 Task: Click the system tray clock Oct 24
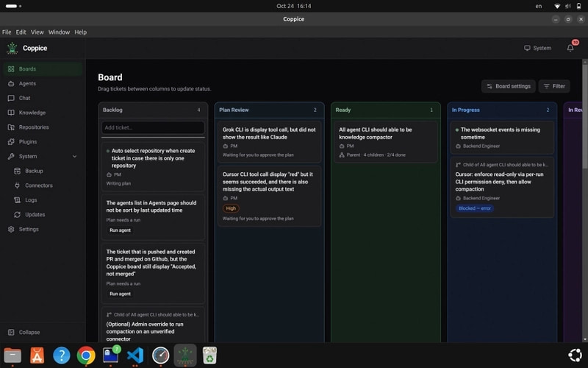coord(293,6)
